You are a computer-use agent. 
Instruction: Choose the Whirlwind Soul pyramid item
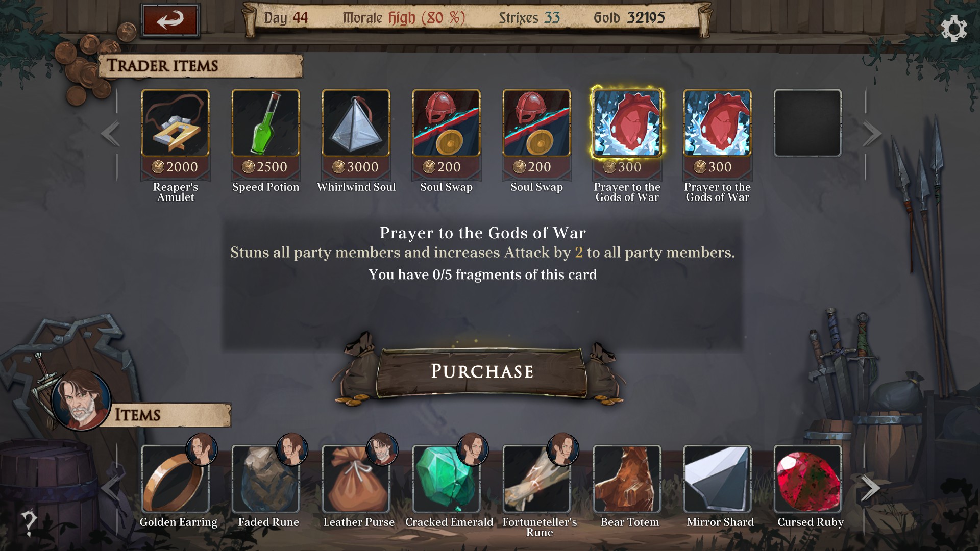tap(356, 123)
